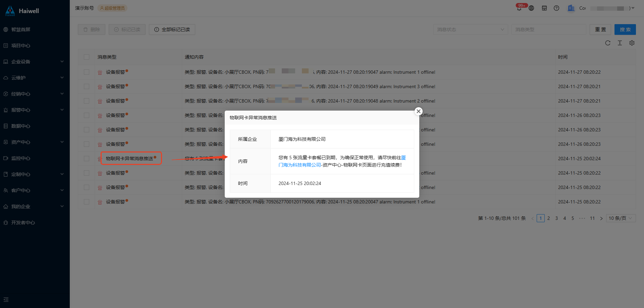
Task: Check the row dated 2024-11-27 08:20:22
Action: [87, 72]
